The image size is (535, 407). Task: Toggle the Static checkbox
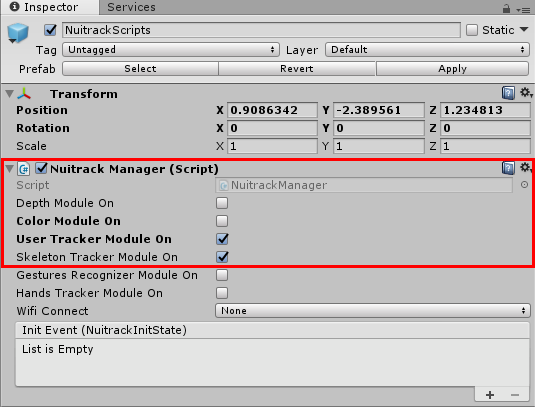472,30
